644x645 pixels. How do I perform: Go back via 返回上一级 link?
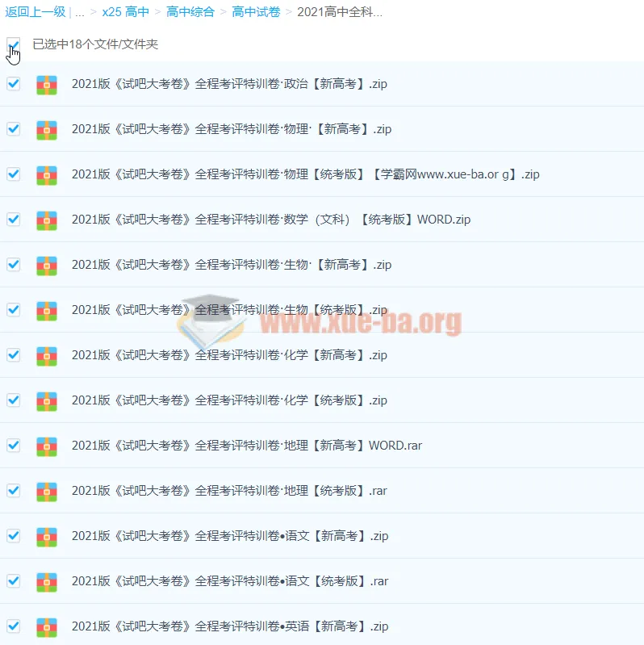point(36,12)
